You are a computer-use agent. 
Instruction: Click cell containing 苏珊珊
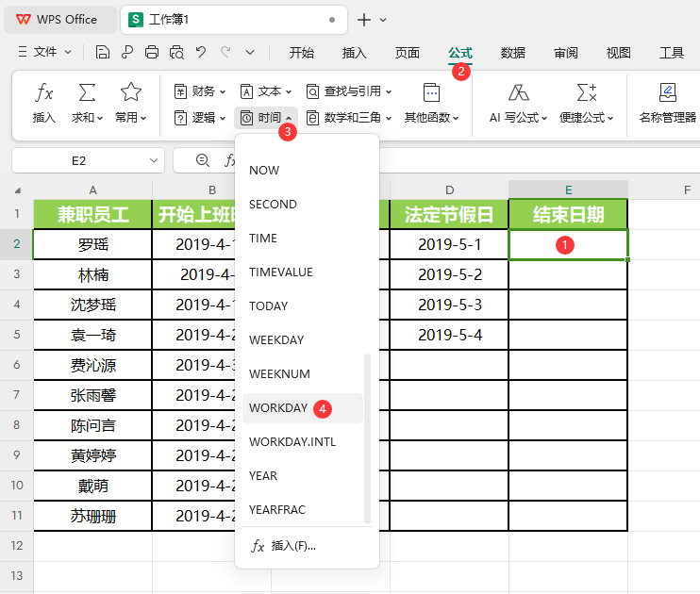(92, 516)
